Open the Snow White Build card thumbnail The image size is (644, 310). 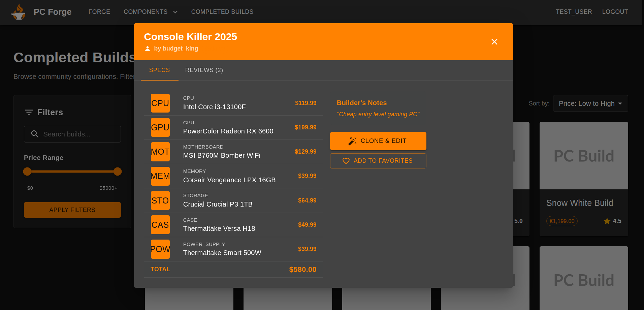point(583,156)
